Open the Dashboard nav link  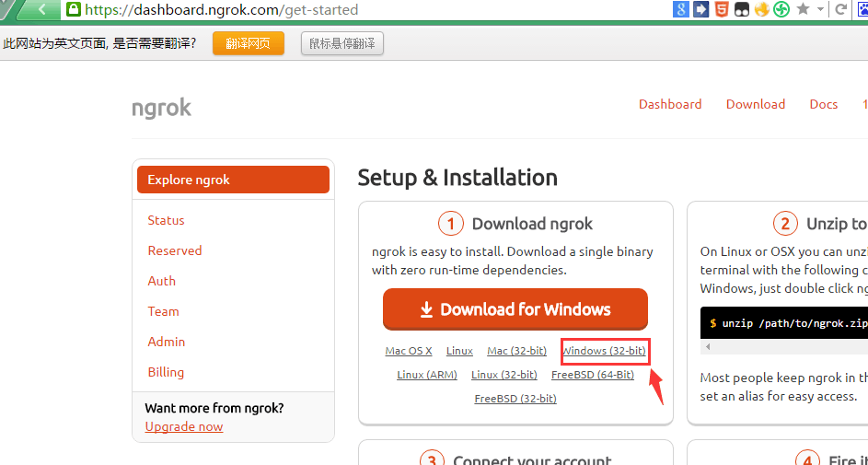(670, 104)
